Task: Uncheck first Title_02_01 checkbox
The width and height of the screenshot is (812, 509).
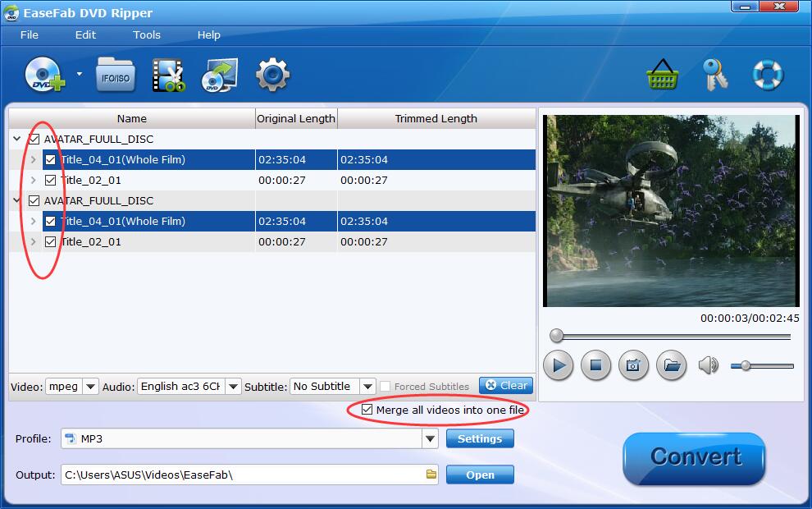Action: coord(50,181)
